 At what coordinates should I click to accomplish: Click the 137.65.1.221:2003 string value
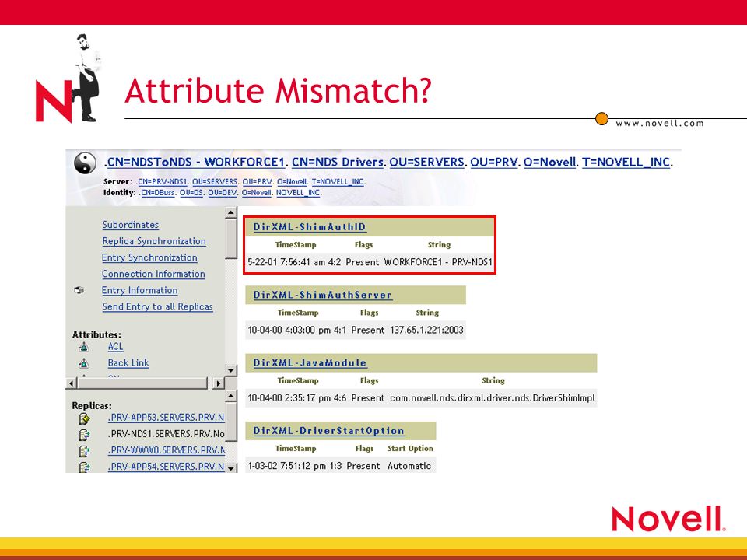[x=427, y=330]
